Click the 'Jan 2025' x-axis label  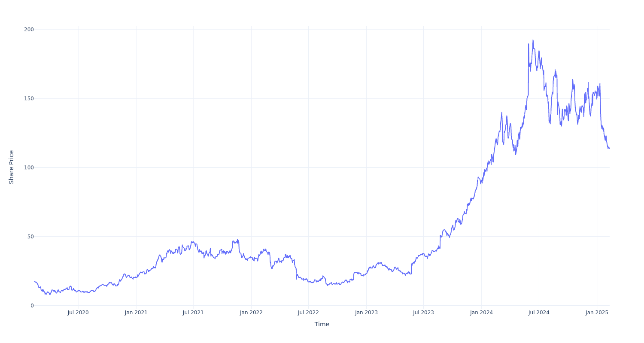(x=597, y=313)
